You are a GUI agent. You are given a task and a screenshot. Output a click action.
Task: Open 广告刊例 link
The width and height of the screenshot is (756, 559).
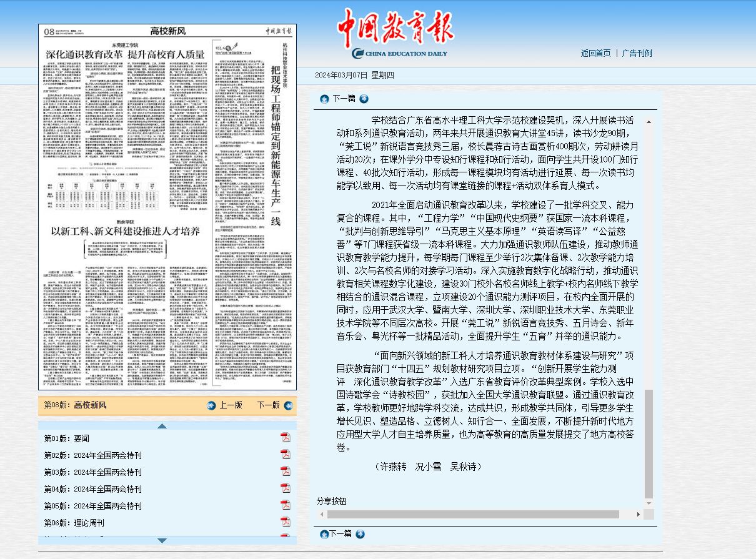[x=637, y=53]
